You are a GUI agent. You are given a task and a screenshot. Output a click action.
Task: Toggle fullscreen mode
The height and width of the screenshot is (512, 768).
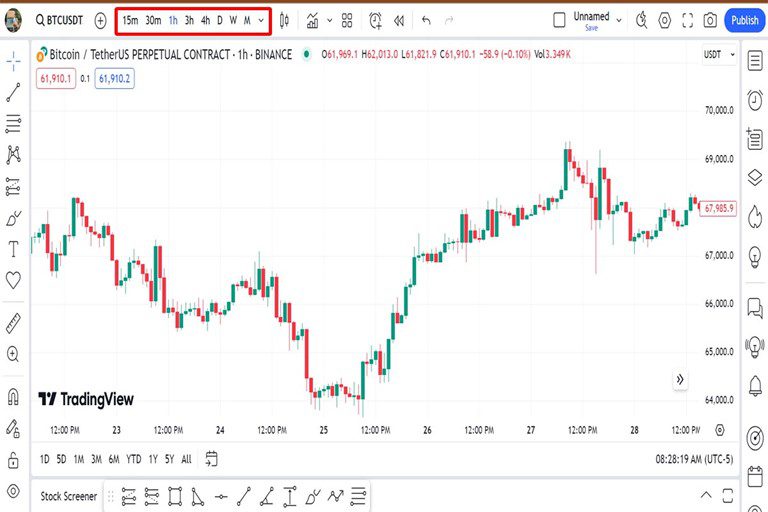[x=688, y=21]
